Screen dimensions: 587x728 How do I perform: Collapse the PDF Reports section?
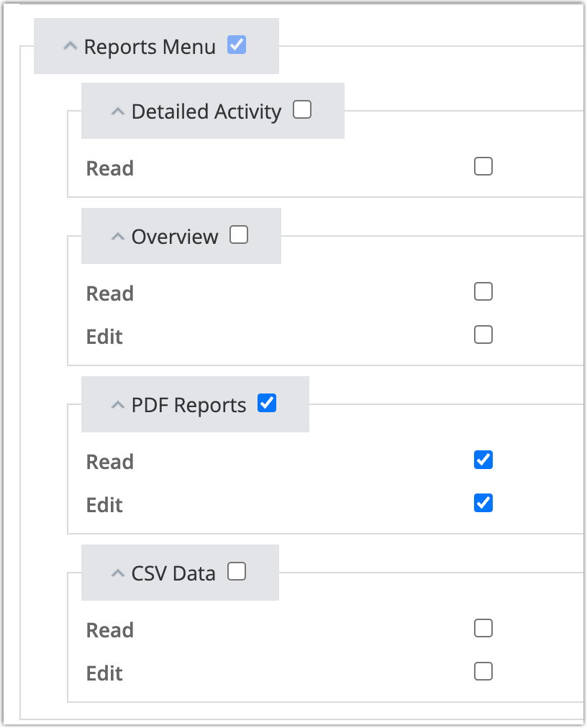[117, 404]
